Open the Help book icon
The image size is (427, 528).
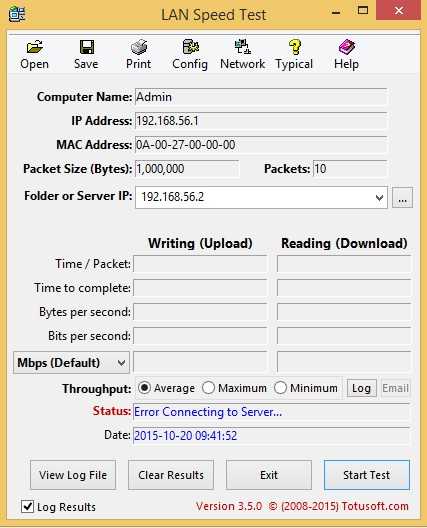coord(347,47)
